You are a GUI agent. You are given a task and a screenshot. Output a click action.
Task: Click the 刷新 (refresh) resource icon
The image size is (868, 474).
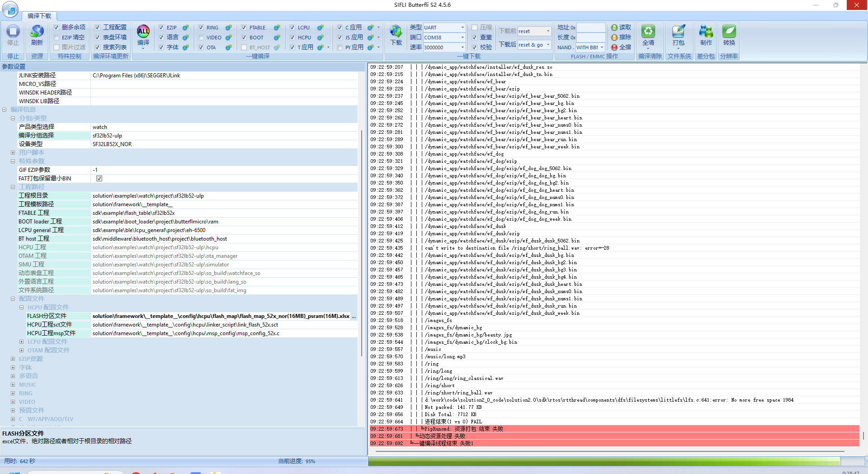pyautogui.click(x=37, y=32)
